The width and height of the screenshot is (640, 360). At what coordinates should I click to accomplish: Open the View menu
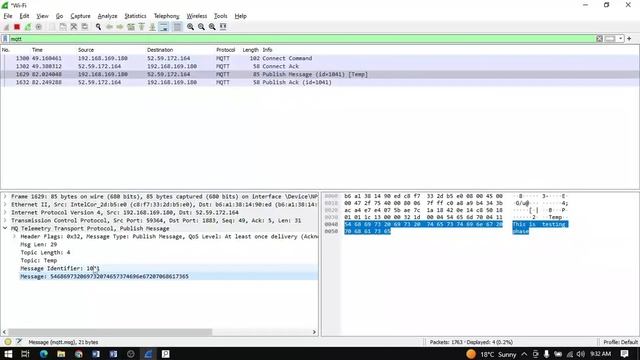tap(42, 16)
